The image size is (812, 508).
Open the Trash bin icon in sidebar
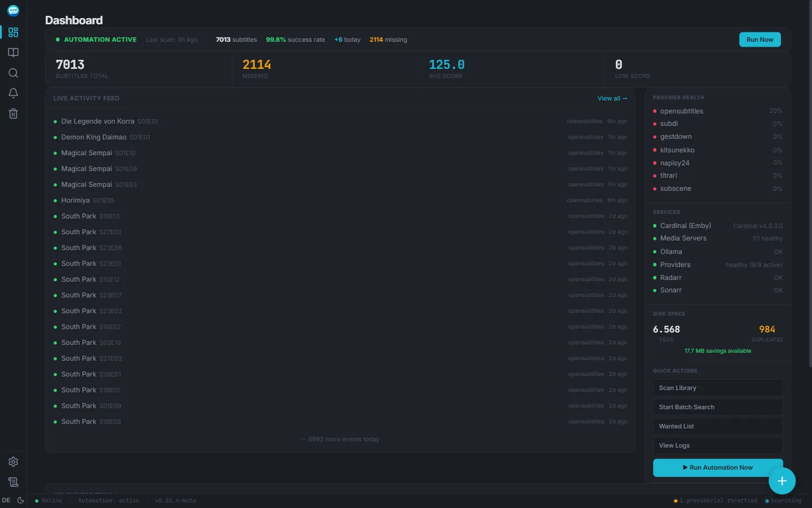tap(13, 113)
